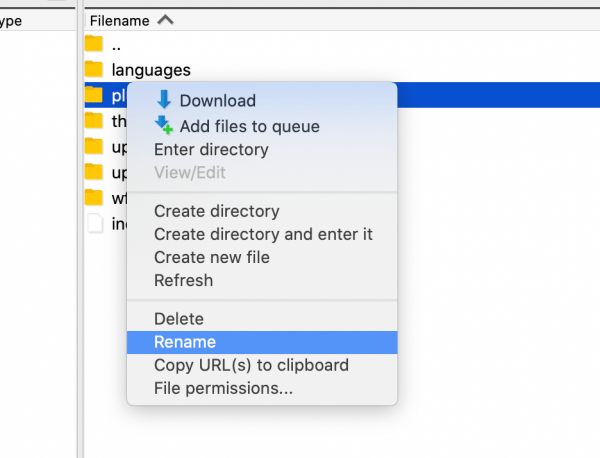Click the parent directory folder icon

[x=94, y=44]
